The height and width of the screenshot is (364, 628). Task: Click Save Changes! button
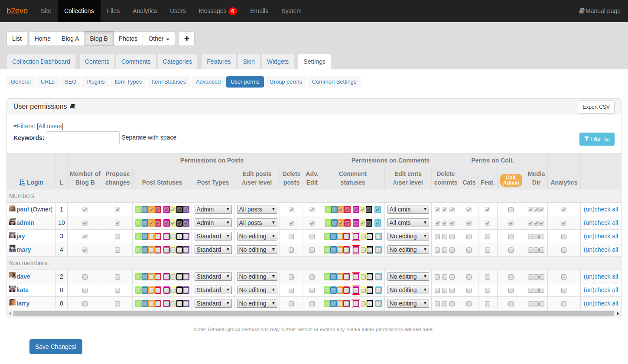click(56, 347)
